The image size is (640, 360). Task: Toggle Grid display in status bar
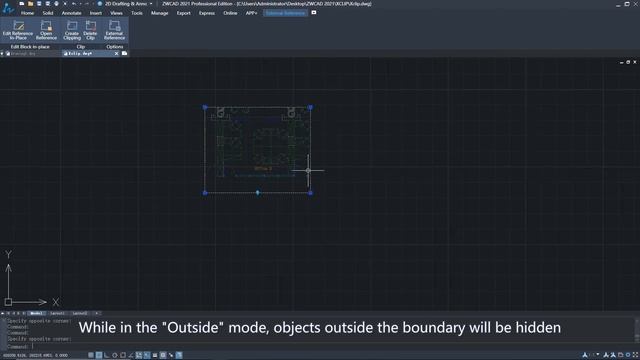point(99,355)
